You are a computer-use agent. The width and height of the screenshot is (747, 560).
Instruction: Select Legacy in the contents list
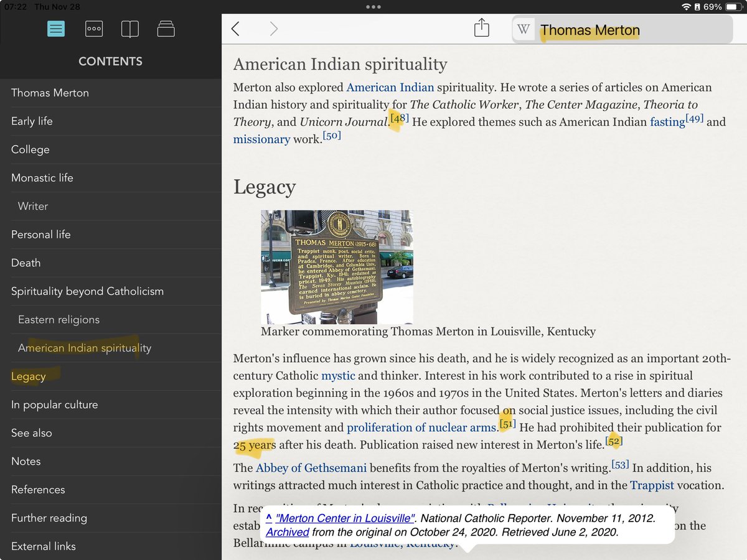111,376
